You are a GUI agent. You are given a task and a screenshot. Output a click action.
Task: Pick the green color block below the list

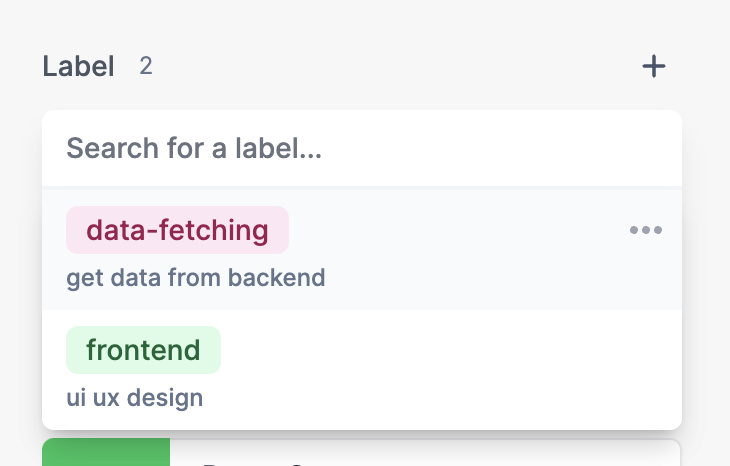click(106, 452)
